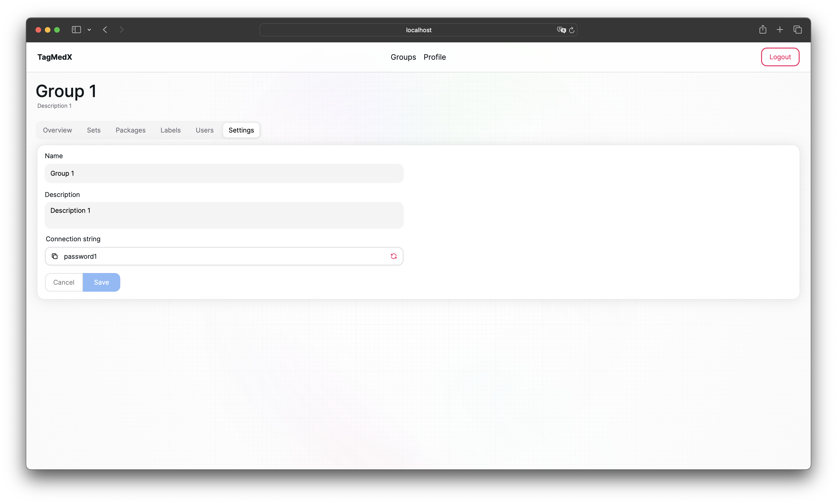
Task: Go to the Packages tab
Action: [131, 130]
